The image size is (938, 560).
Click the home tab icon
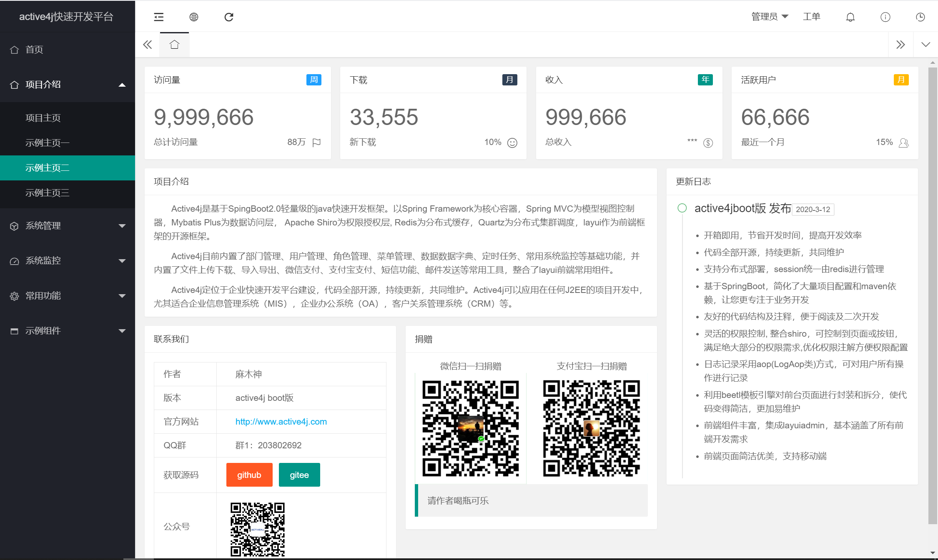click(x=174, y=45)
